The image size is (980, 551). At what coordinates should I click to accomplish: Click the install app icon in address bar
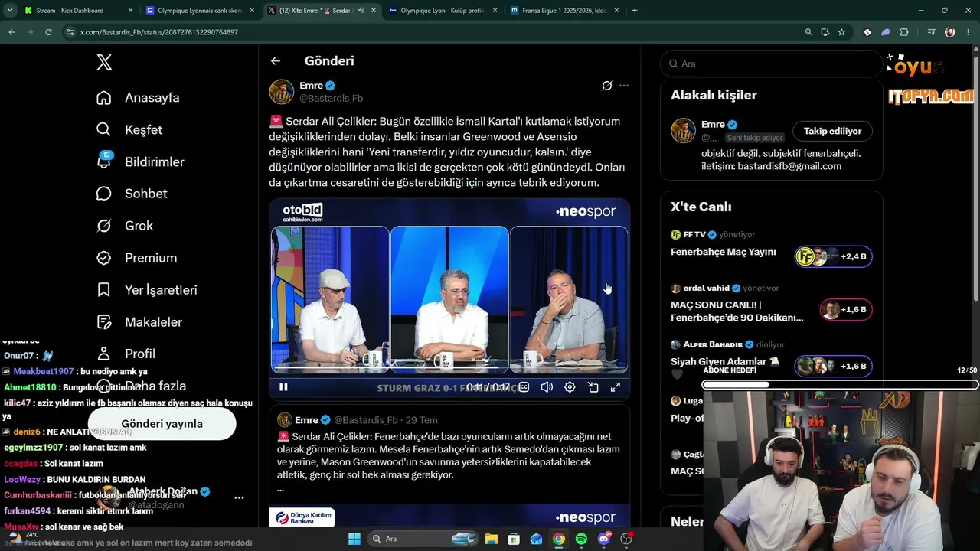pyautogui.click(x=825, y=32)
